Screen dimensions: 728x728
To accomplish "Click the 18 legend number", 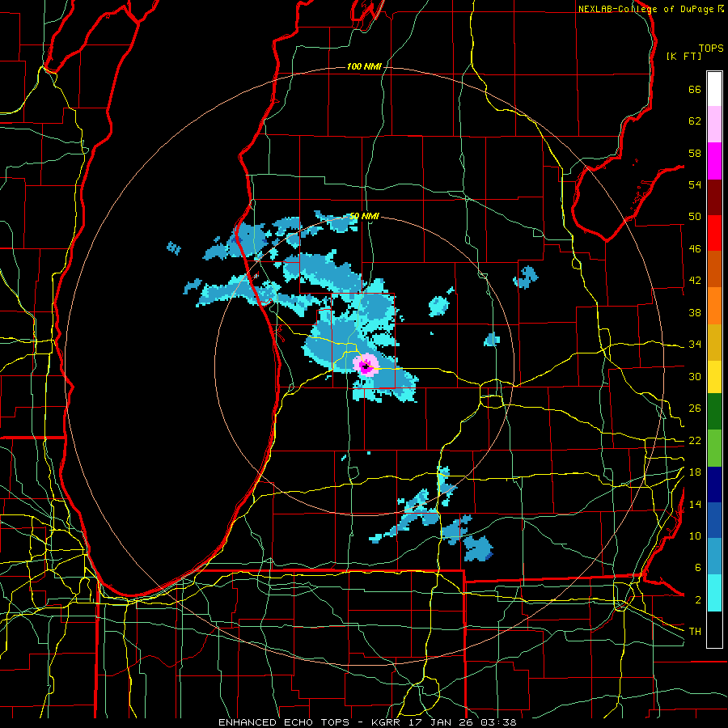I will [695, 472].
